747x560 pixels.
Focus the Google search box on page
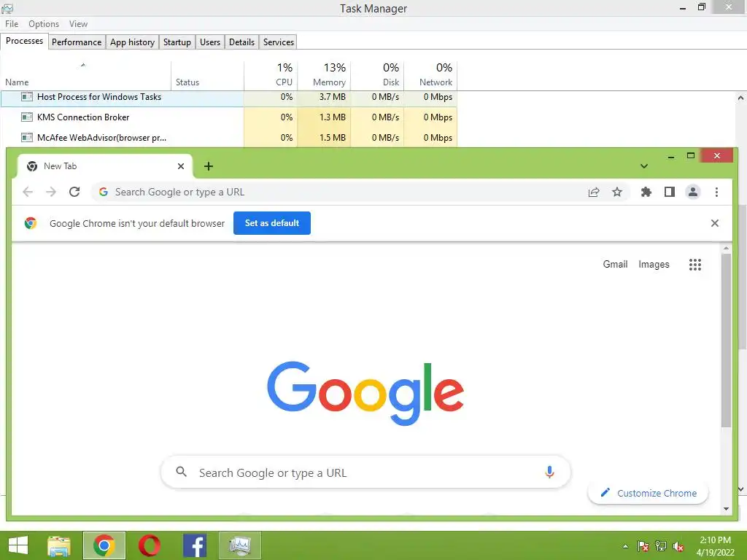[x=366, y=472]
